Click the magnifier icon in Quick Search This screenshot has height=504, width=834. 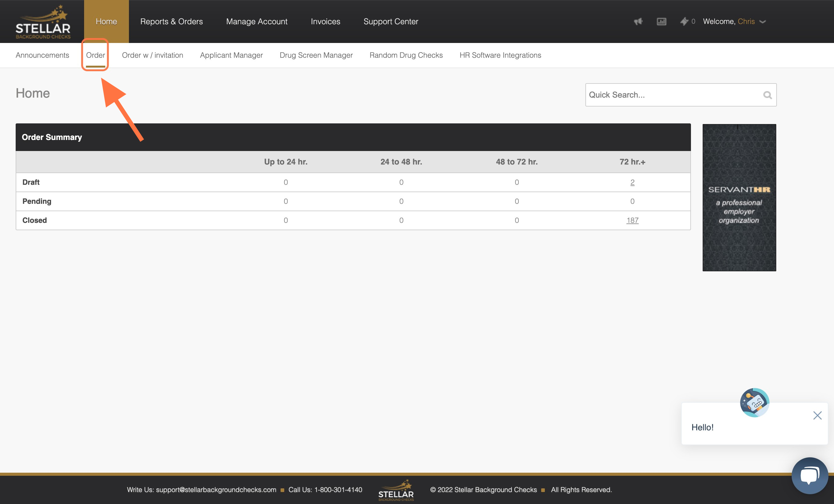[767, 95]
